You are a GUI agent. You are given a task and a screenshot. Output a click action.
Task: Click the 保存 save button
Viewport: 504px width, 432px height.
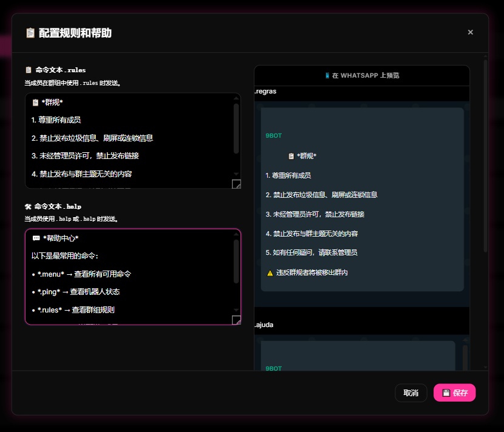454,393
